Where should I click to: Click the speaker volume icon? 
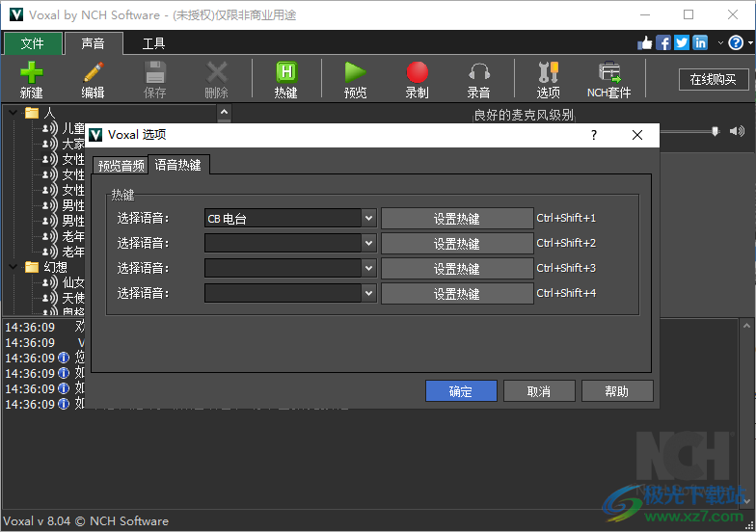[737, 131]
